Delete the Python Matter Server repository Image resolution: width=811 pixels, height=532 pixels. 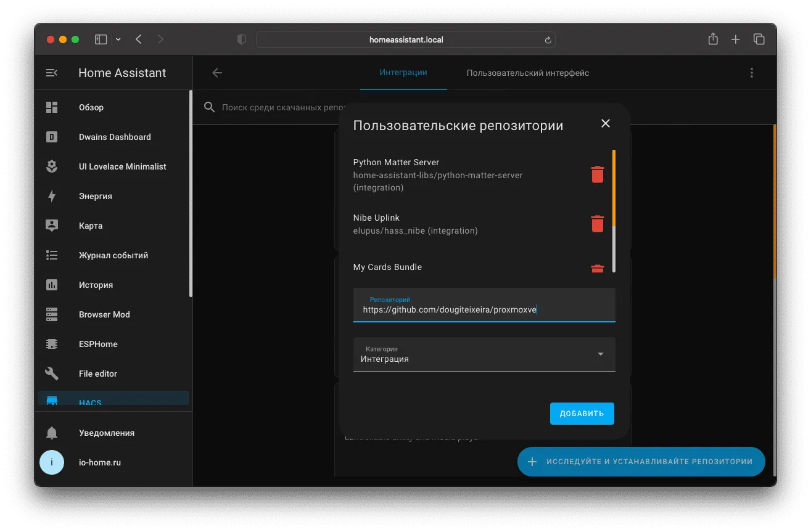[x=598, y=174]
